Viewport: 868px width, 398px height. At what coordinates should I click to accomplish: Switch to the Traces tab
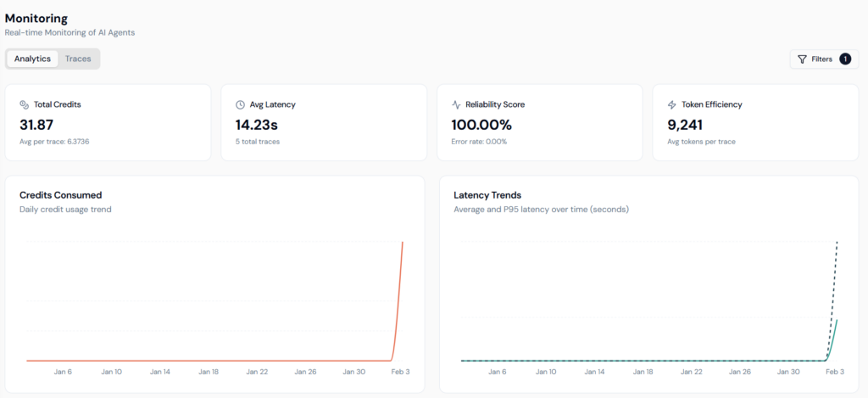click(x=78, y=59)
